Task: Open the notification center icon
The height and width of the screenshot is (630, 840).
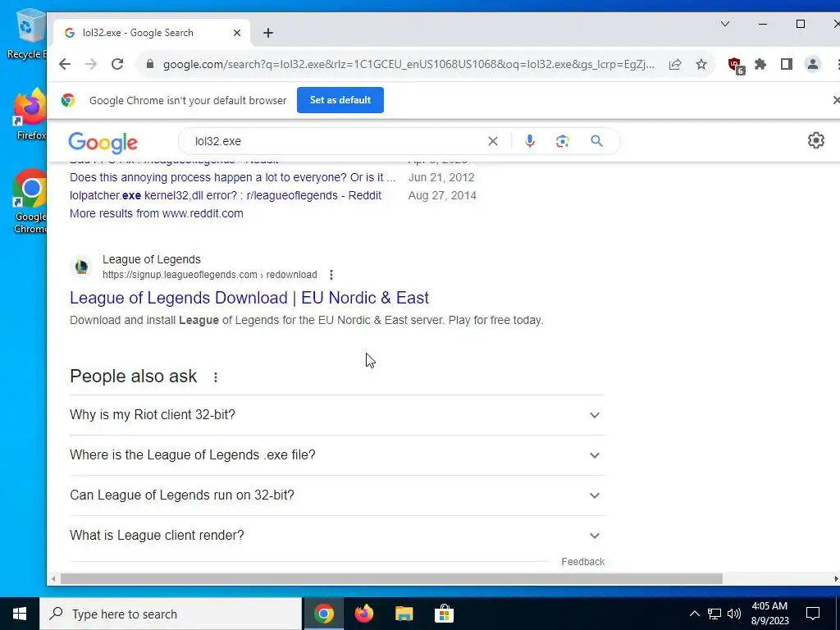Action: point(813,614)
